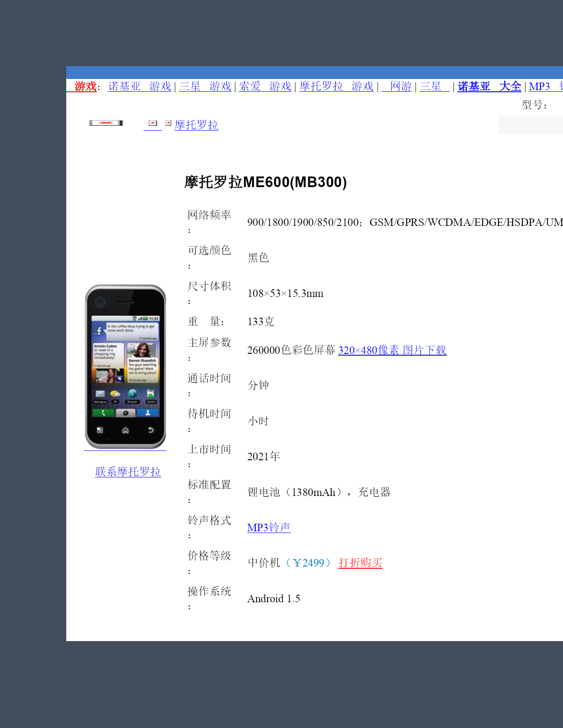Open the bold 诺基亚 大全 link
563x728 pixels.
489,86
